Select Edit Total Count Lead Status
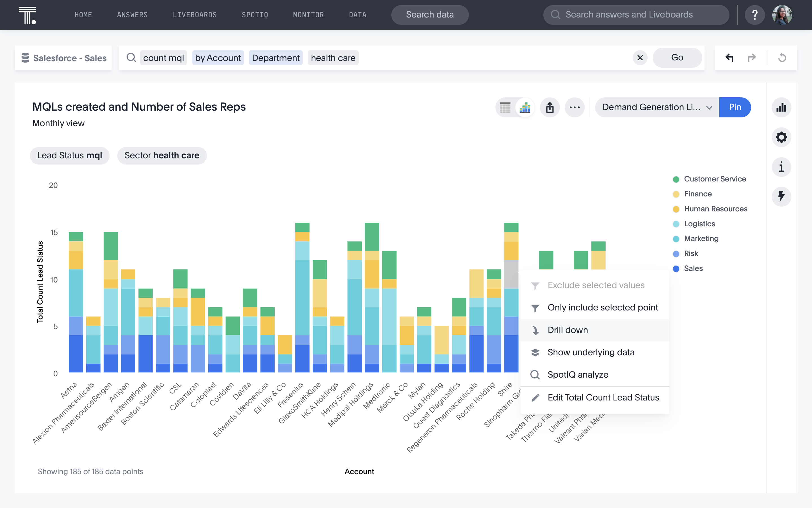This screenshot has height=508, width=812. [595, 398]
